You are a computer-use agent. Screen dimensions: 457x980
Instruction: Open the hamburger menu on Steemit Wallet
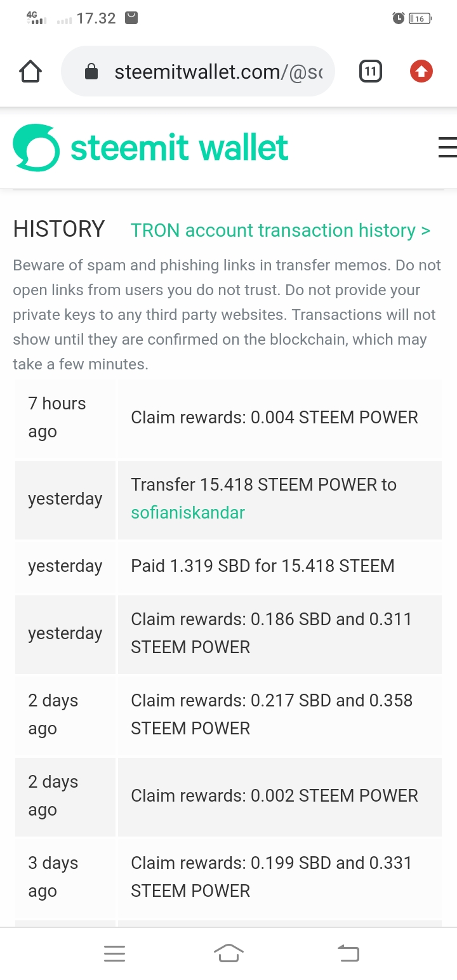coord(447,147)
